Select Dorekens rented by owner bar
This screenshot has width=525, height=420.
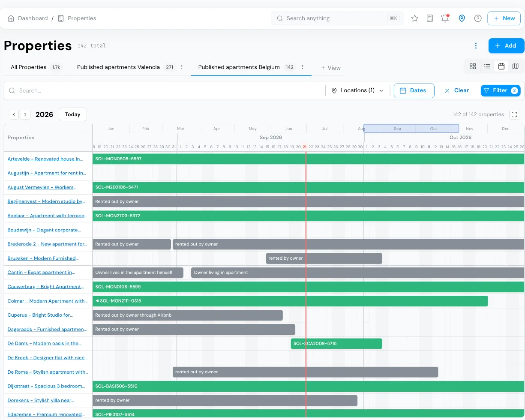tap(225, 400)
